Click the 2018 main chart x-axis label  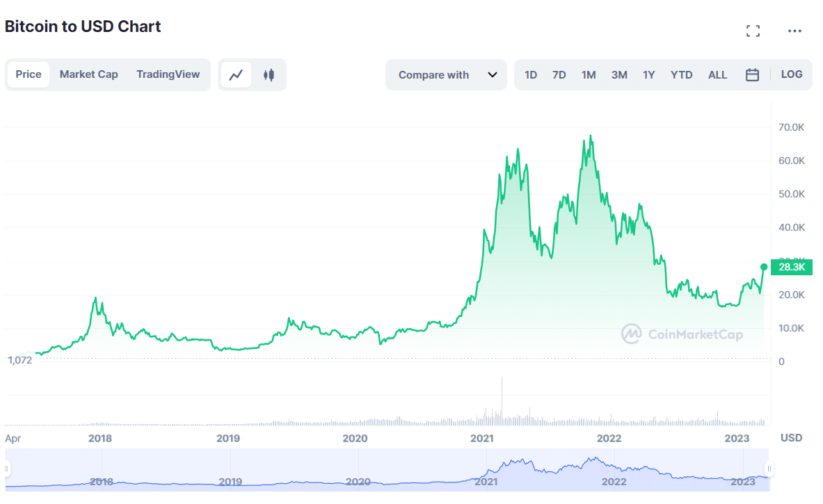click(99, 439)
